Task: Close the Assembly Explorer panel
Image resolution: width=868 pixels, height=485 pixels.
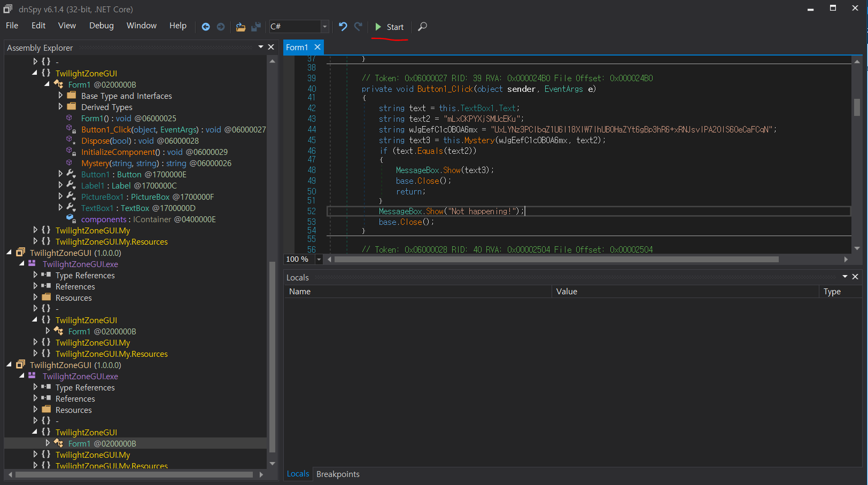Action: 271,47
